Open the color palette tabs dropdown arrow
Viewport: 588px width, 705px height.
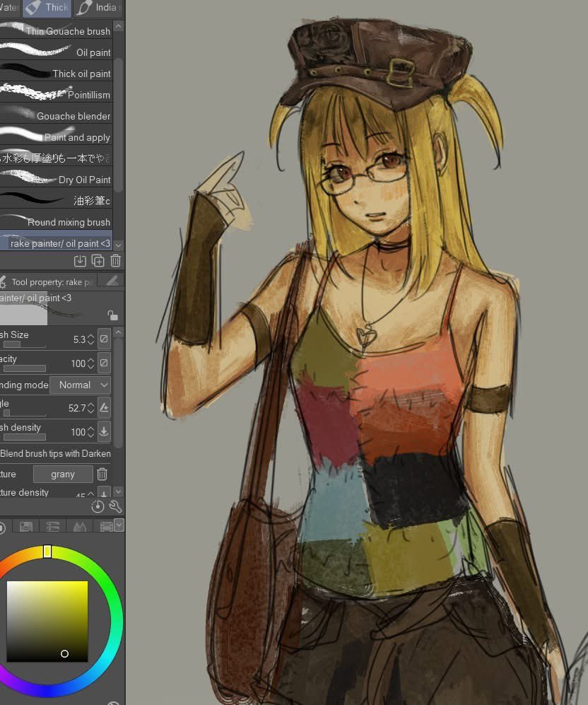click(119, 524)
